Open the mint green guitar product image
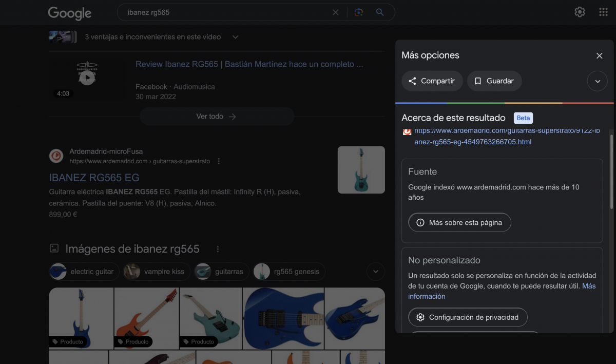 tap(211, 318)
